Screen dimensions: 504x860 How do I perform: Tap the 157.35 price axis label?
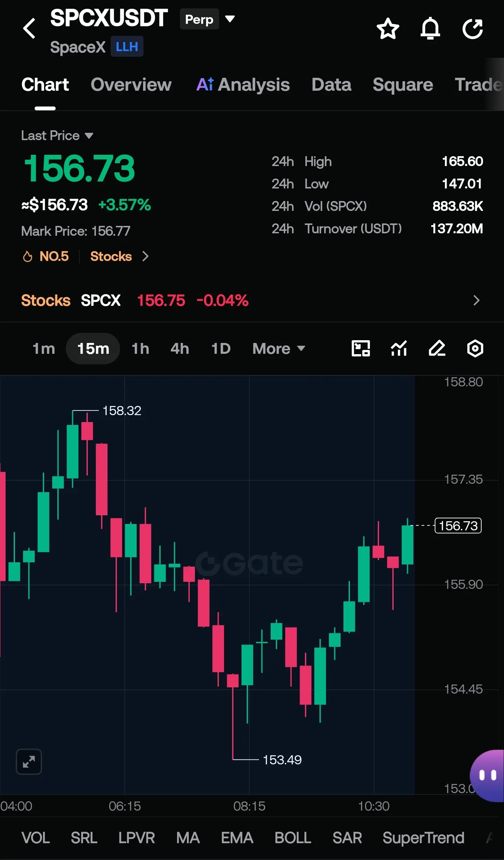(x=463, y=480)
